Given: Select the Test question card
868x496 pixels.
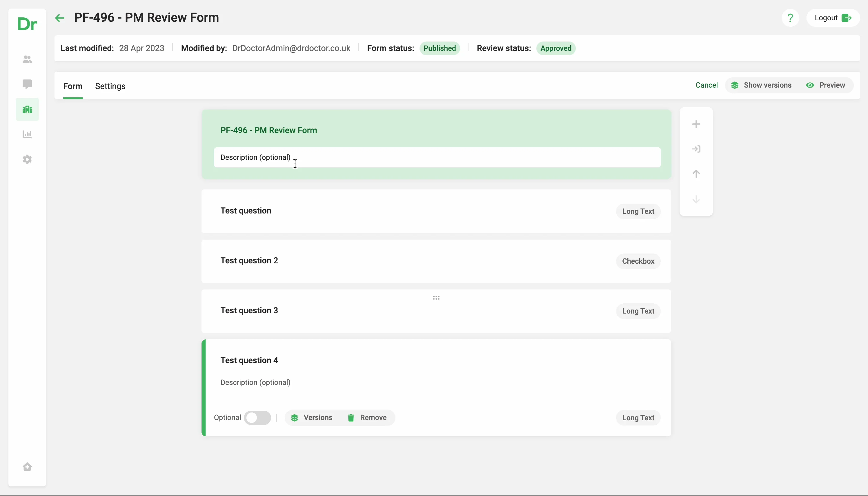Looking at the screenshot, I should coord(436,211).
